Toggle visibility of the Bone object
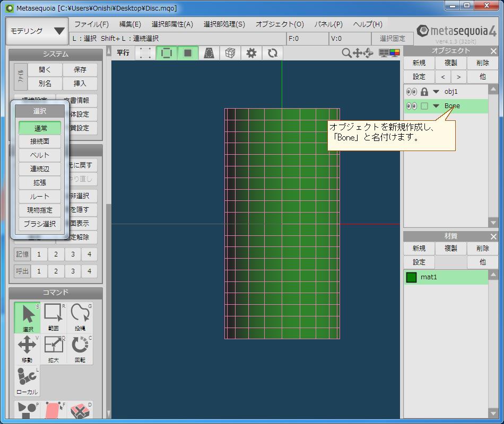 point(411,106)
